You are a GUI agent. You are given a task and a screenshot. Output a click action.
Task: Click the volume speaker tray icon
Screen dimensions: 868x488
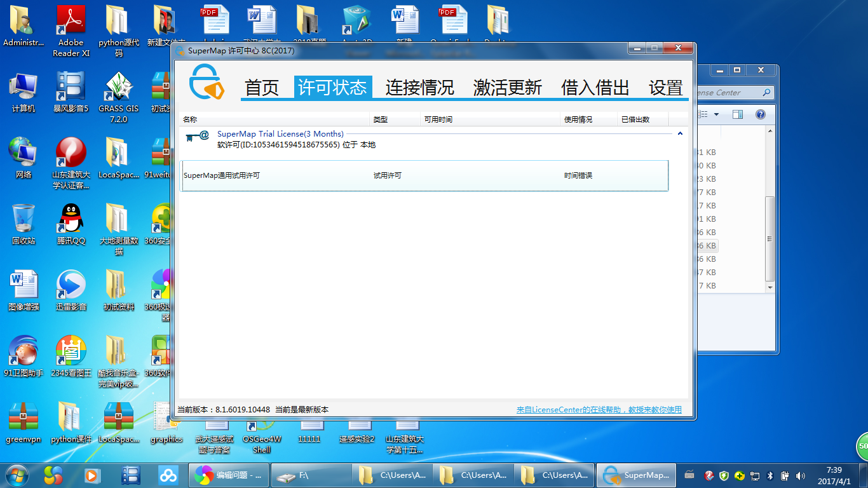pyautogui.click(x=801, y=475)
